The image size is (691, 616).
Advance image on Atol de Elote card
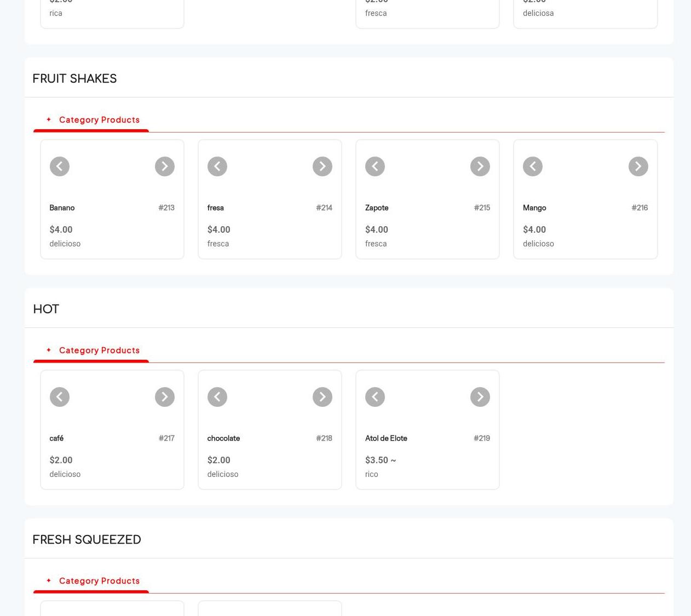point(480,397)
